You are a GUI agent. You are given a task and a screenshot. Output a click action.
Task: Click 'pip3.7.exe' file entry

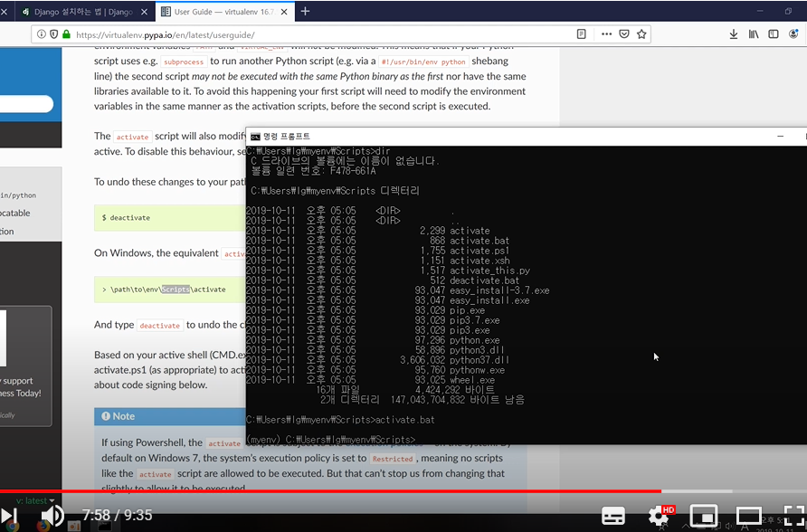click(x=475, y=320)
